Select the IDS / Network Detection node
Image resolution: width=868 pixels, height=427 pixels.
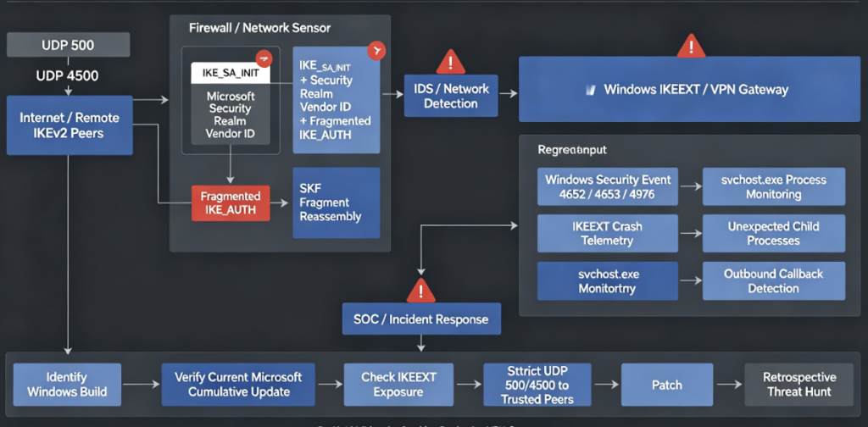[451, 96]
